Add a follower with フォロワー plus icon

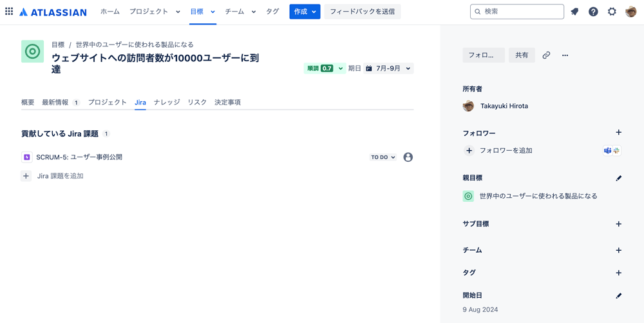pos(619,132)
